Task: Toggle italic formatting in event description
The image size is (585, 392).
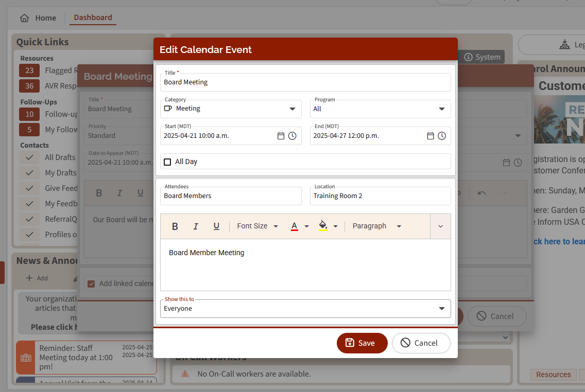Action: (x=196, y=226)
